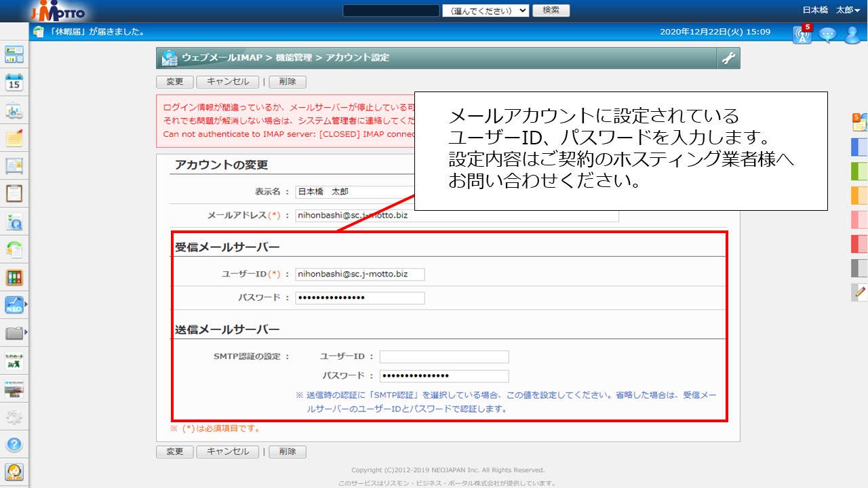Open the calendar icon in left sidebar
The image size is (868, 488).
(14, 83)
